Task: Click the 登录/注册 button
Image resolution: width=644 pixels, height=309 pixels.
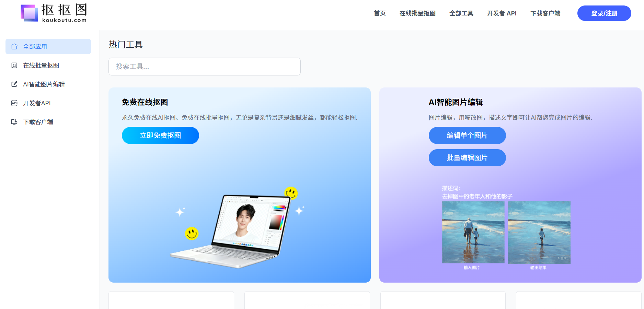Action: (604, 13)
